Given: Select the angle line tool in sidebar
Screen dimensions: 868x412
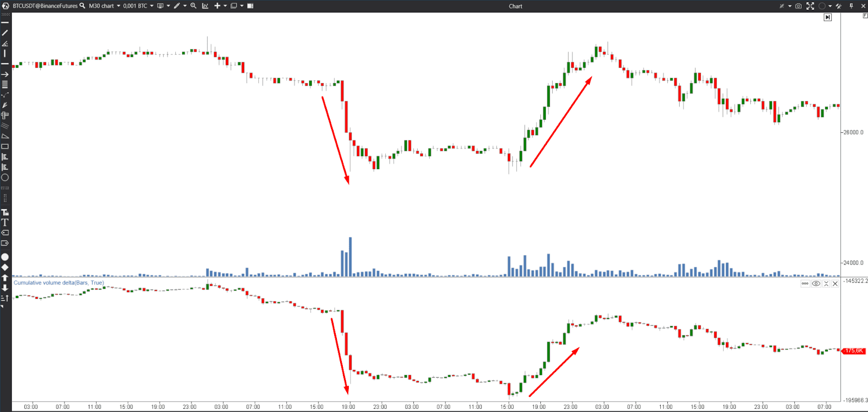Looking at the screenshot, I should coord(5,43).
